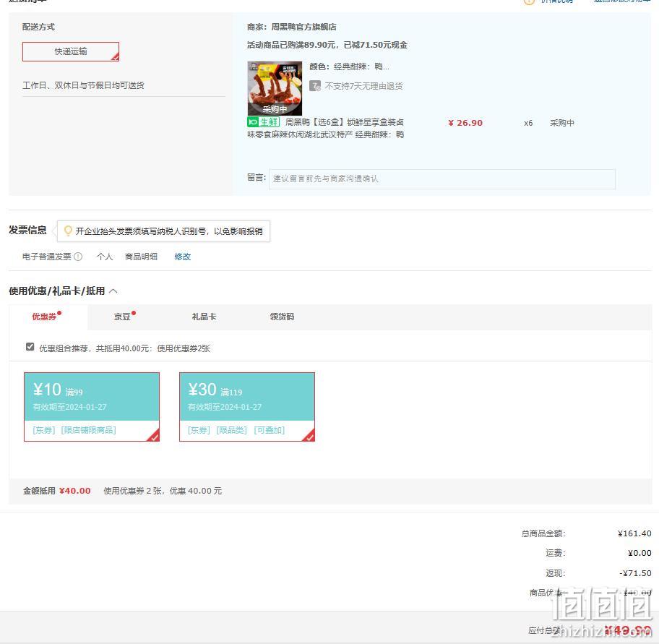659x644 pixels.
Task: Select the 快递运输 delivery method button
Action: click(71, 51)
